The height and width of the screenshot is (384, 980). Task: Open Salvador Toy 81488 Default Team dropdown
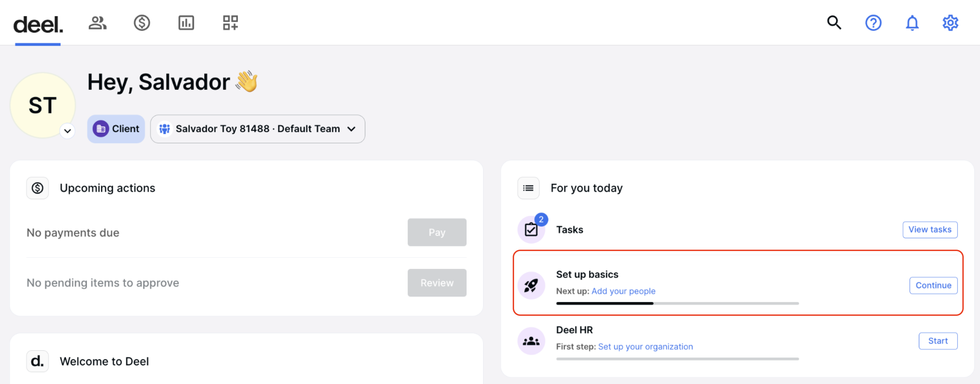pos(258,129)
